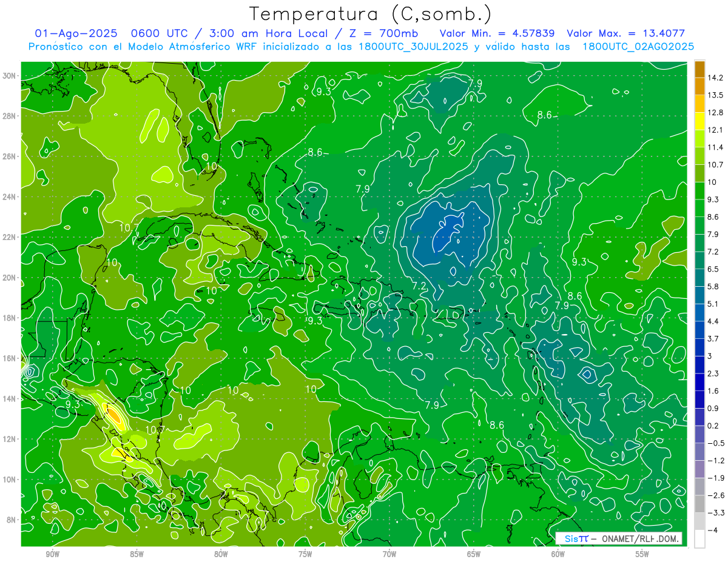Image resolution: width=728 pixels, height=562 pixels.
Task: Click the colorbar label '3.7'
Action: pos(713,338)
